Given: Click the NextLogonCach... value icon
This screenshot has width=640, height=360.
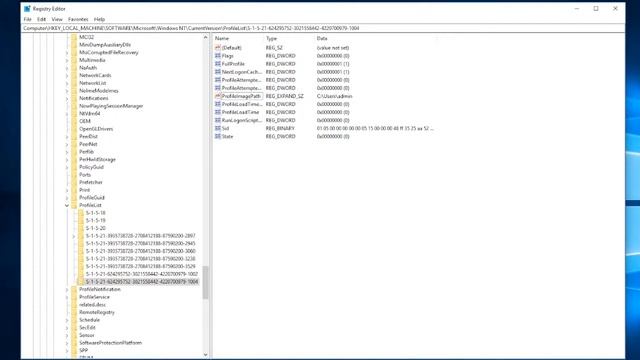Looking at the screenshot, I should [218, 72].
